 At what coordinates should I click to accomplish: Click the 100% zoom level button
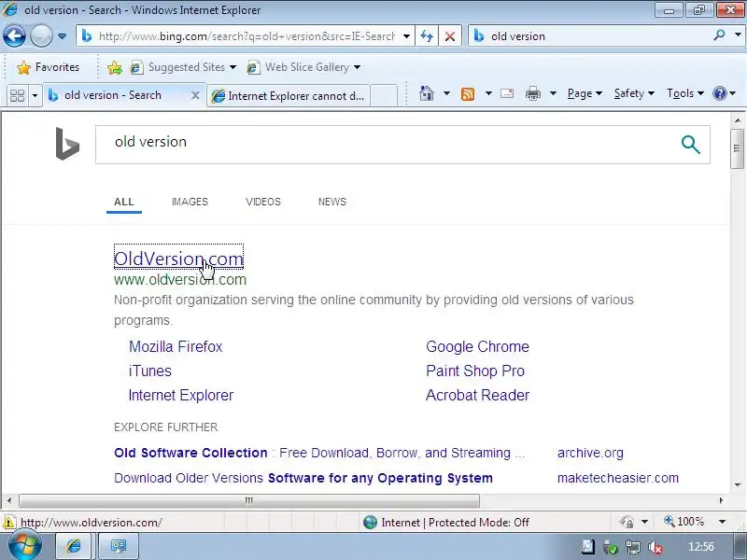tap(684, 522)
